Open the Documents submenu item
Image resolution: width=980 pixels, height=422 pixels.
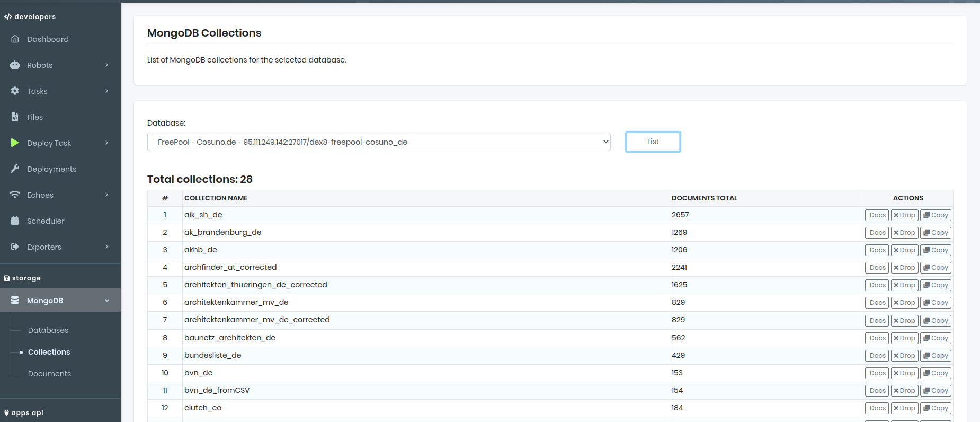click(49, 374)
